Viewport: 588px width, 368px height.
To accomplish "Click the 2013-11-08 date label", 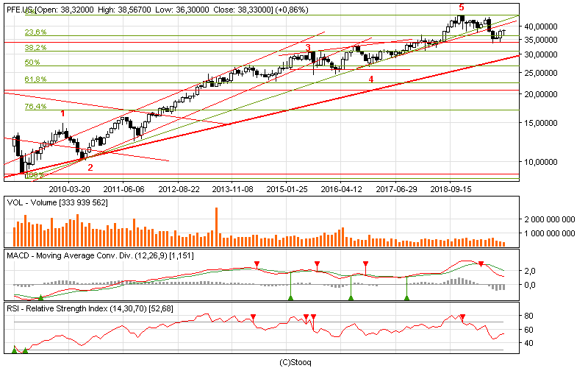I will coord(232,189).
